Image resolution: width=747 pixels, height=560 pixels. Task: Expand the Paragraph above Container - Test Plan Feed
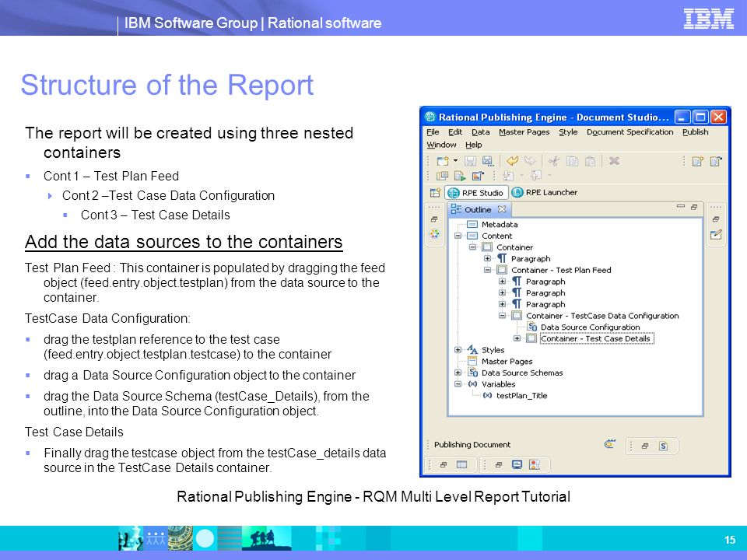pyautogui.click(x=487, y=258)
